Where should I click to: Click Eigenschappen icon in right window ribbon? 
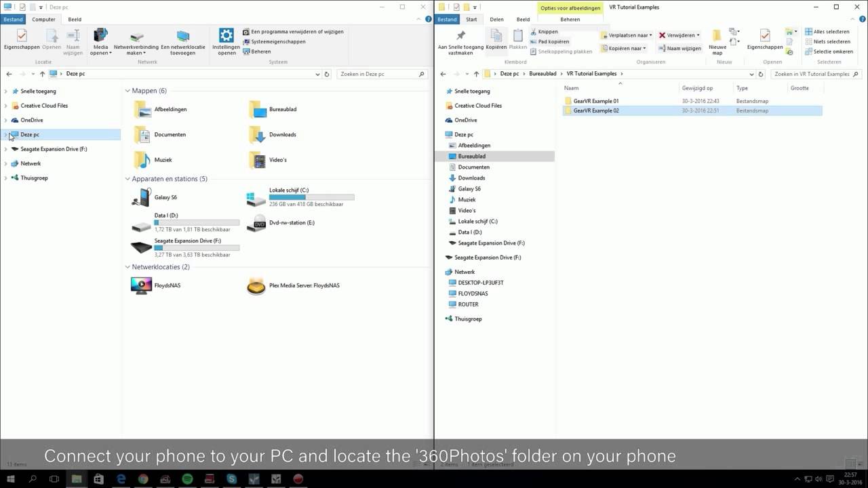pos(765,35)
